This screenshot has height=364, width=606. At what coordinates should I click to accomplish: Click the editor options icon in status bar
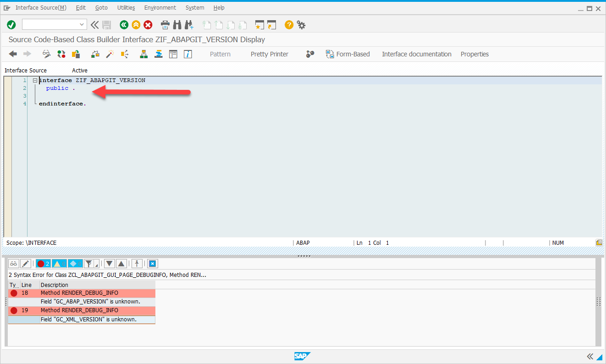599,243
